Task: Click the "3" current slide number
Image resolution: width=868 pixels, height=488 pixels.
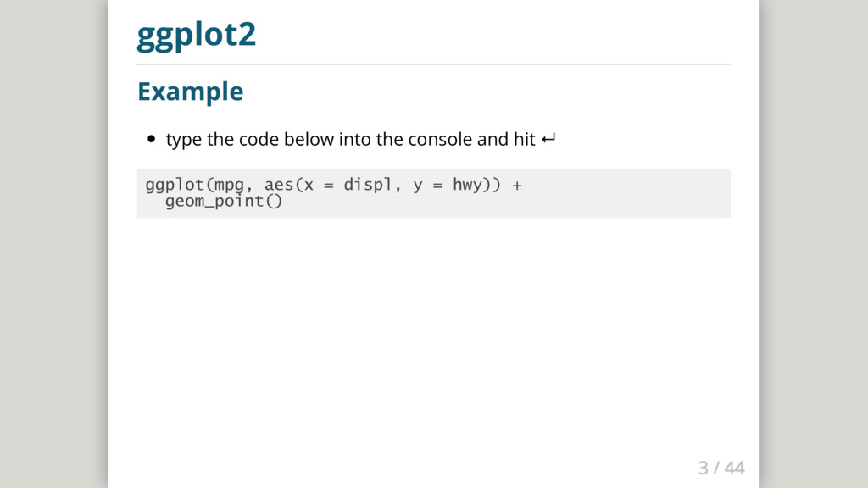Action: pyautogui.click(x=703, y=468)
